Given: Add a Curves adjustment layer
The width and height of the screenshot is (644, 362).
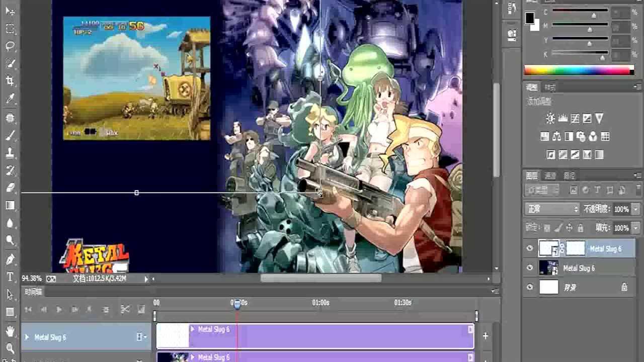Looking at the screenshot, I should point(575,119).
